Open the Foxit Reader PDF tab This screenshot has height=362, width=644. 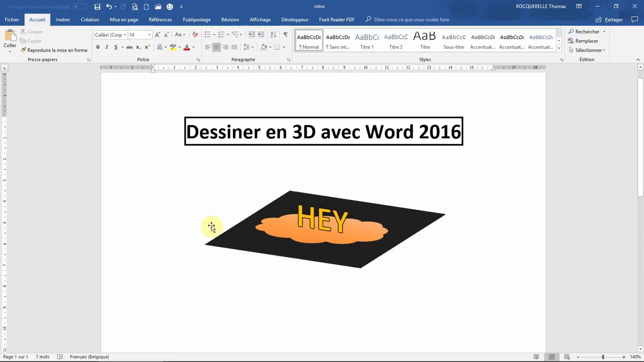pos(337,20)
